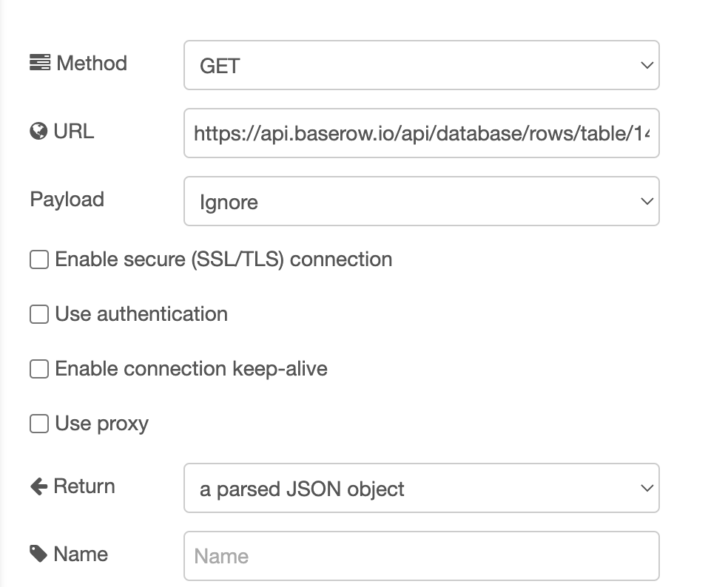Open the Method dropdown showing GET
This screenshot has width=728, height=587.
(422, 65)
